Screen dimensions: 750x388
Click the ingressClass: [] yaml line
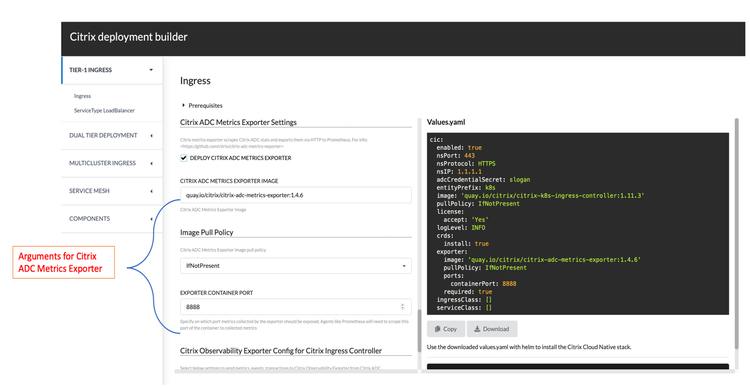464,299
